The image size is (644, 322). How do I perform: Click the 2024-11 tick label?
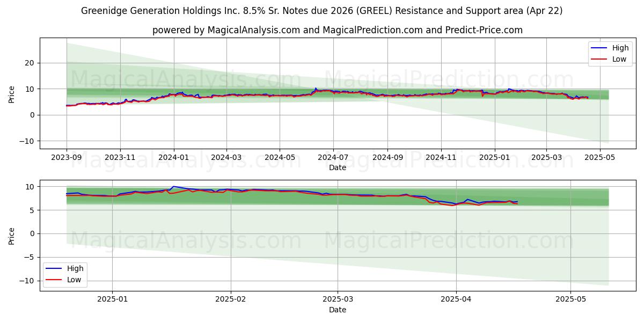[441, 158]
